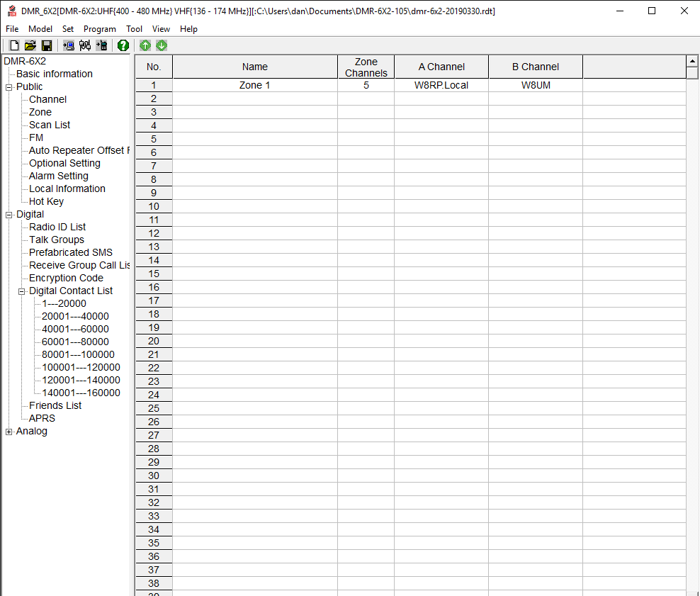The width and height of the screenshot is (700, 596).
Task: Click the scrollbar up arrow
Action: (x=692, y=61)
